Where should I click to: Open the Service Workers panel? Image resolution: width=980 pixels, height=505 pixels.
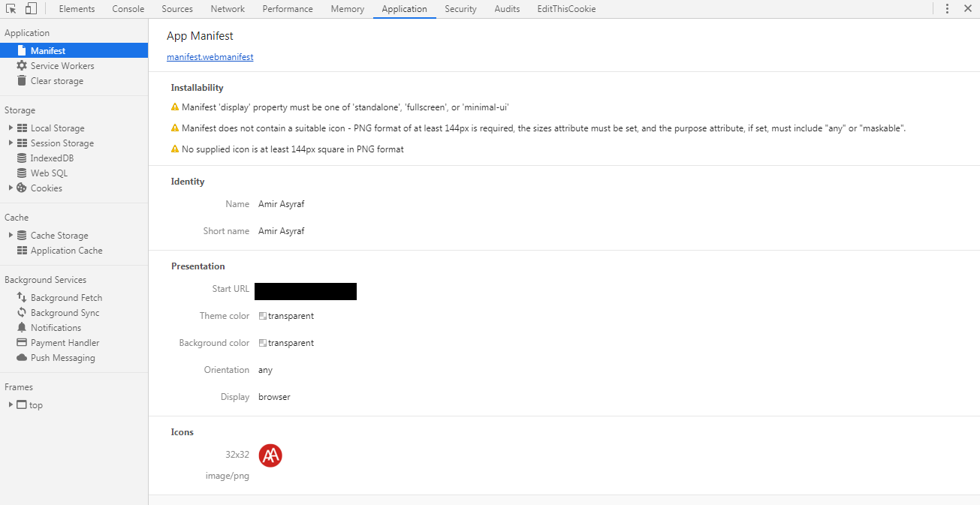[62, 65]
